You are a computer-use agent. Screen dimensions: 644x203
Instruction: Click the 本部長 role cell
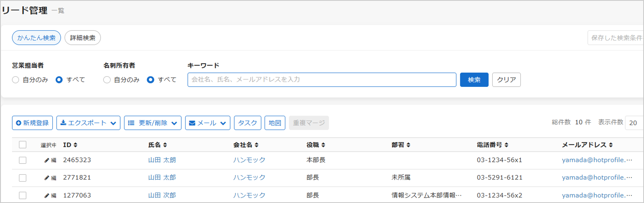click(x=316, y=160)
